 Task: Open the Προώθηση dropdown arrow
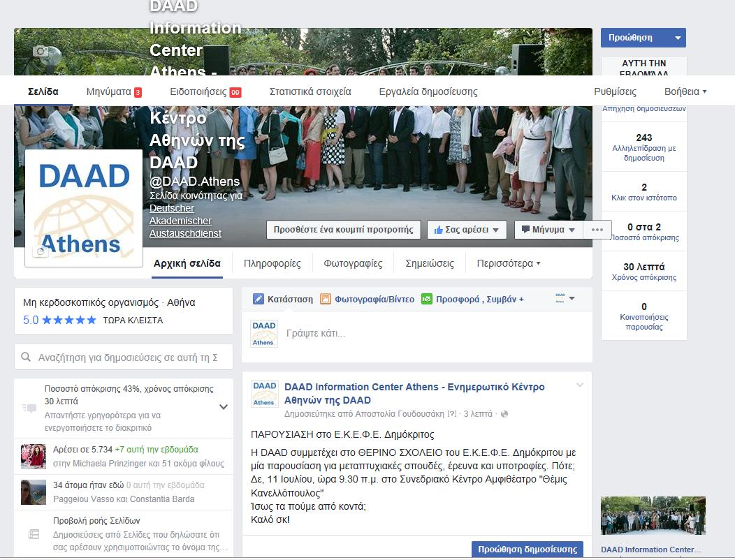click(677, 38)
